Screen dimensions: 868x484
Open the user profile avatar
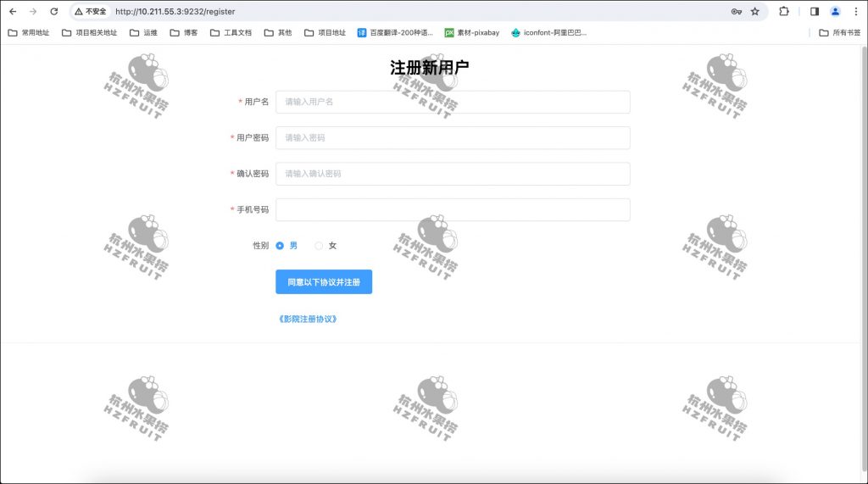tap(835, 11)
